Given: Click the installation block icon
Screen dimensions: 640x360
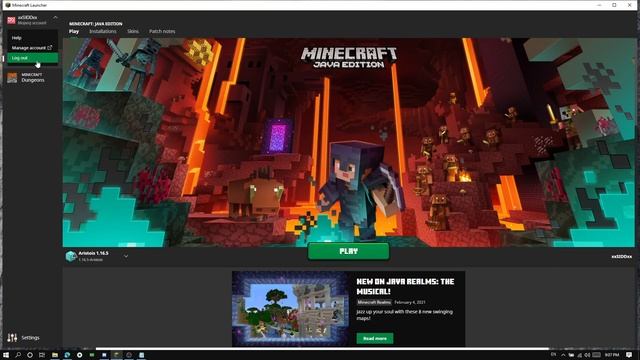Looking at the screenshot, I should click(x=71, y=256).
